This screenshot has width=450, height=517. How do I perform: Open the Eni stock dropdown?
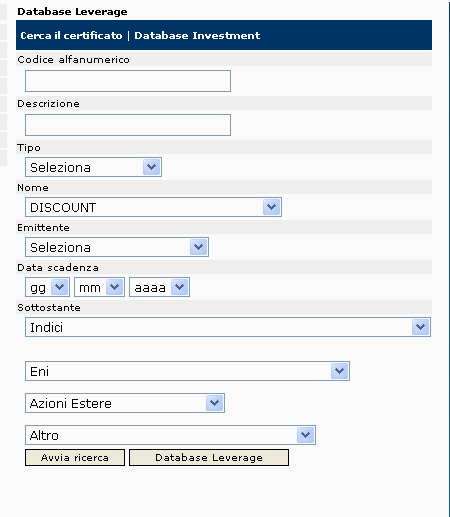click(x=187, y=371)
